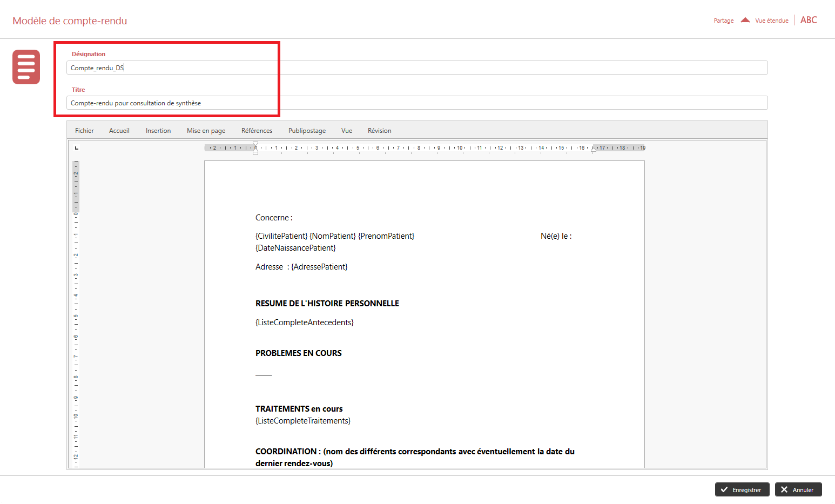Click the right indent marker on ruler
Viewport: 835px width, 504px height.
click(594, 150)
